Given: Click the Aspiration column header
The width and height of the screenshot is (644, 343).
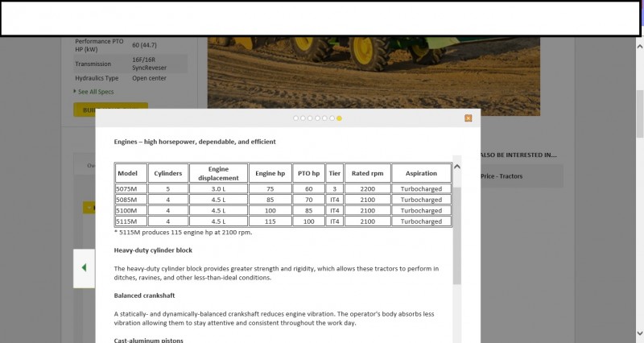Looking at the screenshot, I should click(x=421, y=173).
